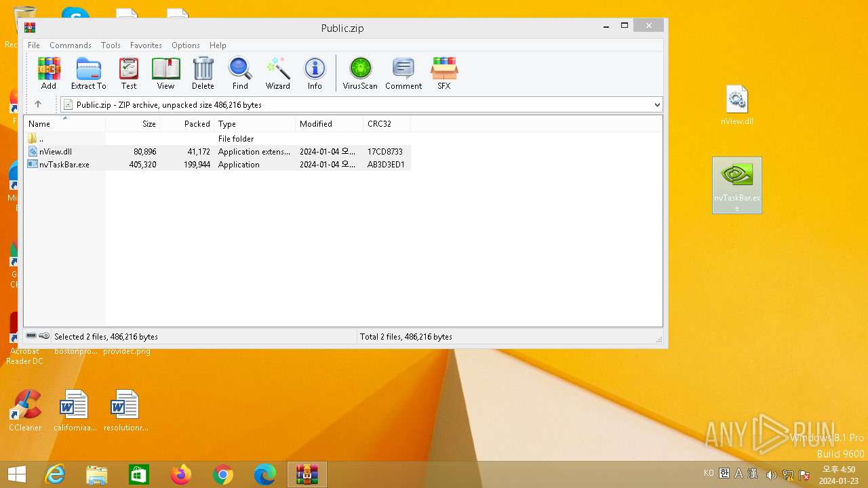Select nvTaskBar.exe desktop icon
868x488 pixels.
[x=737, y=185]
